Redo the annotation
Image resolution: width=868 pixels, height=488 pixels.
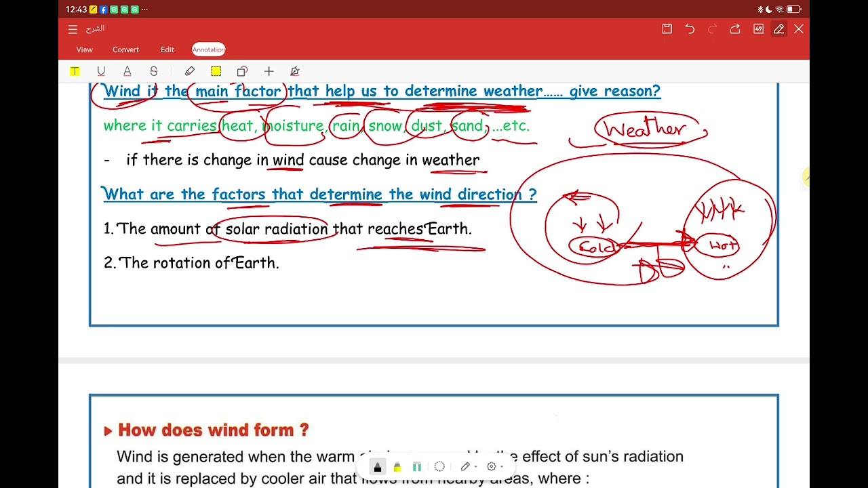coord(712,29)
